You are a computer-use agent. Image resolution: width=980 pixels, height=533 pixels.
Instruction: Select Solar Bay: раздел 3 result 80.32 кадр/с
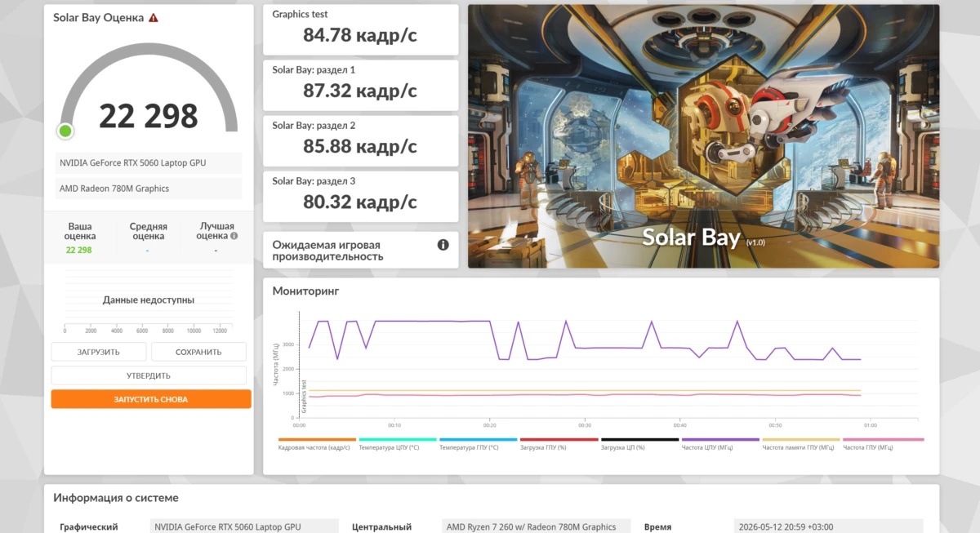click(360, 196)
